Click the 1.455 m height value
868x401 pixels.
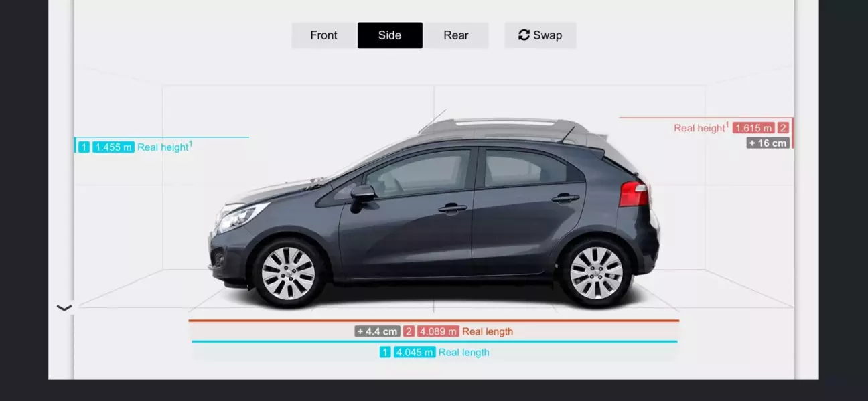click(113, 147)
